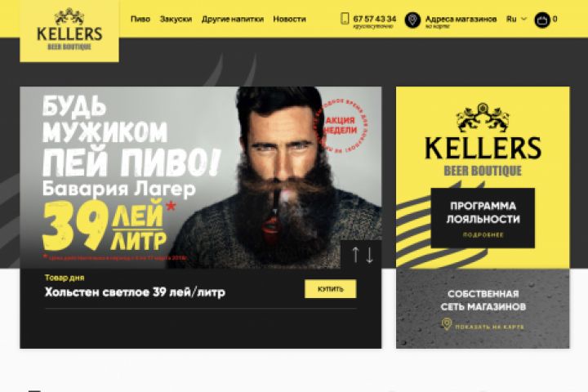The height and width of the screenshot is (392, 588).
Task: Click the Купить button
Action: coord(331,289)
